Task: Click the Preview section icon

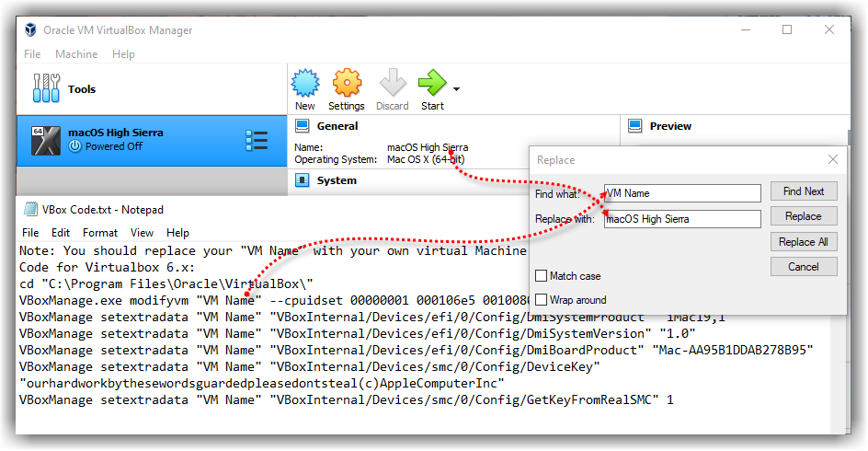Action: pos(635,126)
